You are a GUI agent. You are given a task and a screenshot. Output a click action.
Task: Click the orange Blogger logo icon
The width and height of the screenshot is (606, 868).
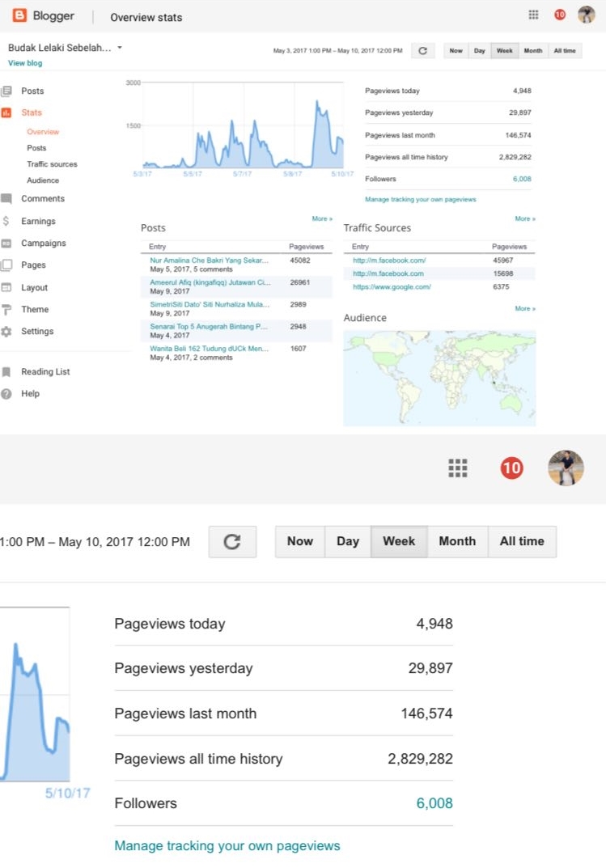coord(19,15)
